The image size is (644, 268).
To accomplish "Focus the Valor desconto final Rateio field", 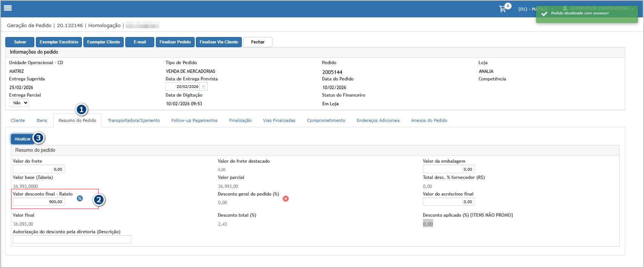I will click(x=38, y=202).
